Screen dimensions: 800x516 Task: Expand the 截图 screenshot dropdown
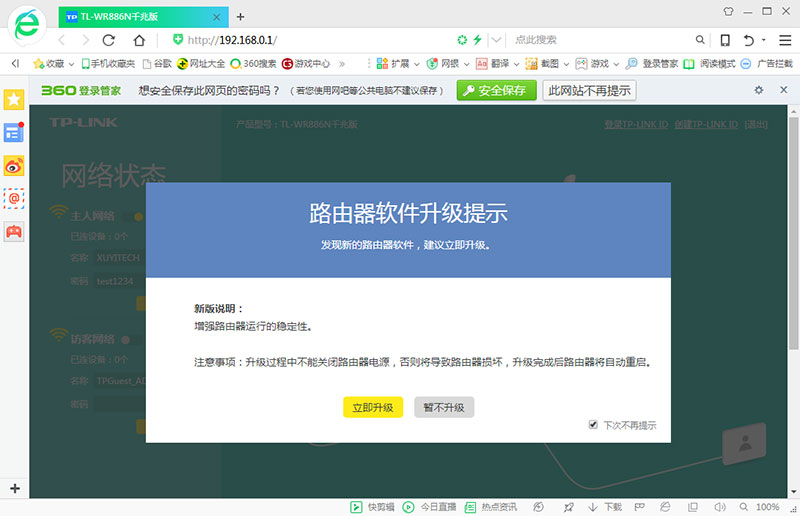click(x=566, y=64)
